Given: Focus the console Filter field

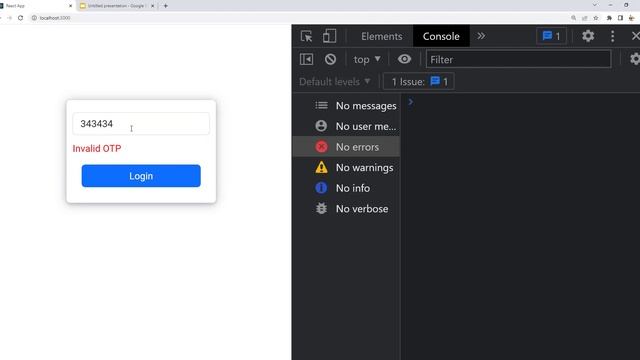Looking at the screenshot, I should pyautogui.click(x=518, y=59).
